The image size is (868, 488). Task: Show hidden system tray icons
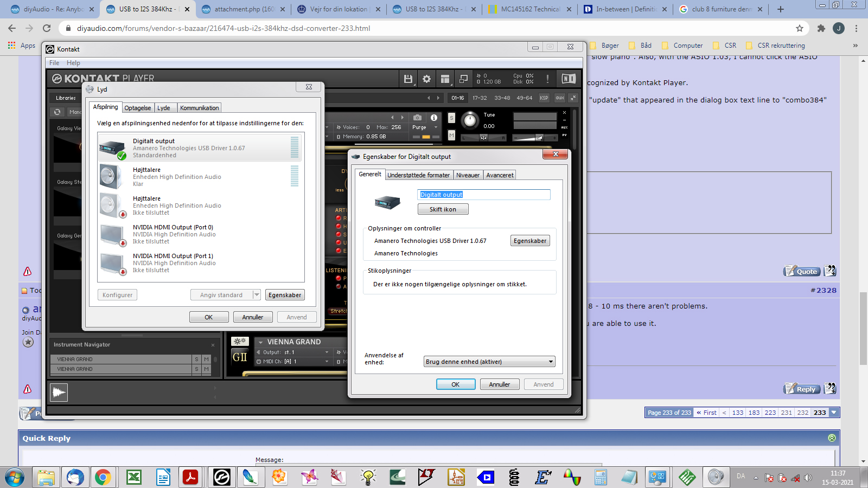(x=755, y=478)
